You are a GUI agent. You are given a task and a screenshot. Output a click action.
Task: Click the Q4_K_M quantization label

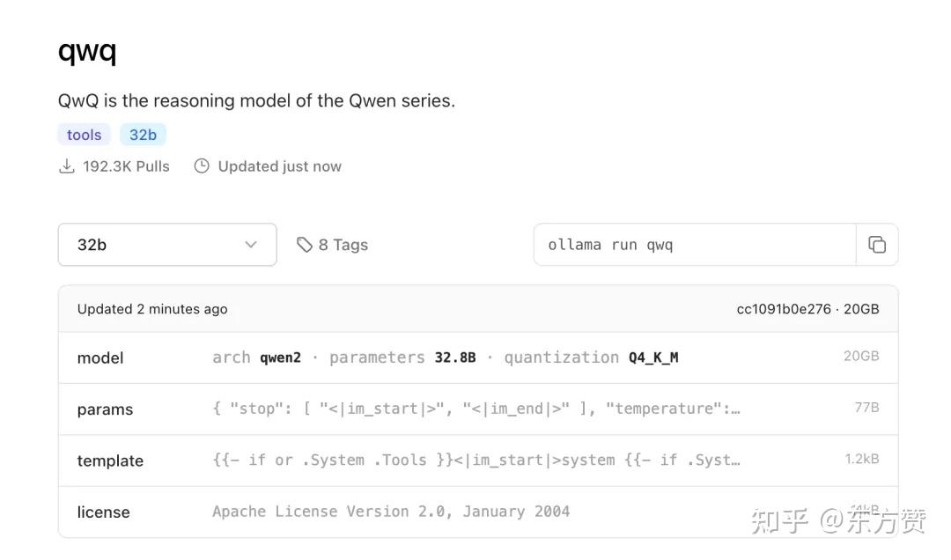click(653, 357)
